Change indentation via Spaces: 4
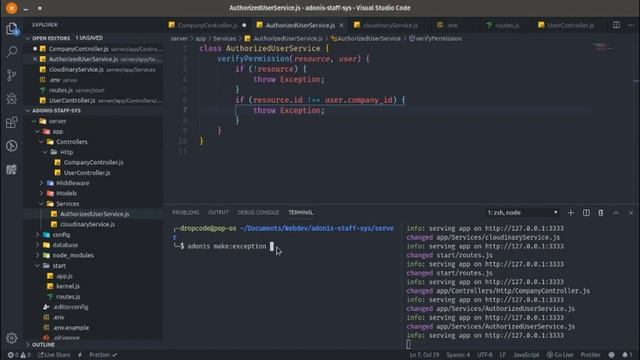The image size is (640, 360). (x=458, y=355)
